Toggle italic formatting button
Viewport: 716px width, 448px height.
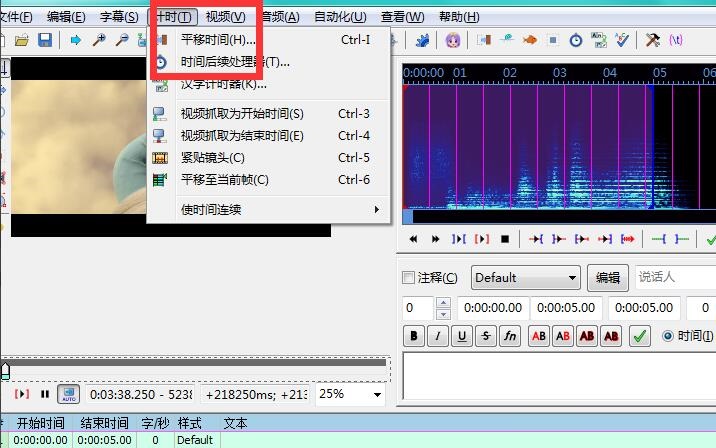(x=437, y=336)
